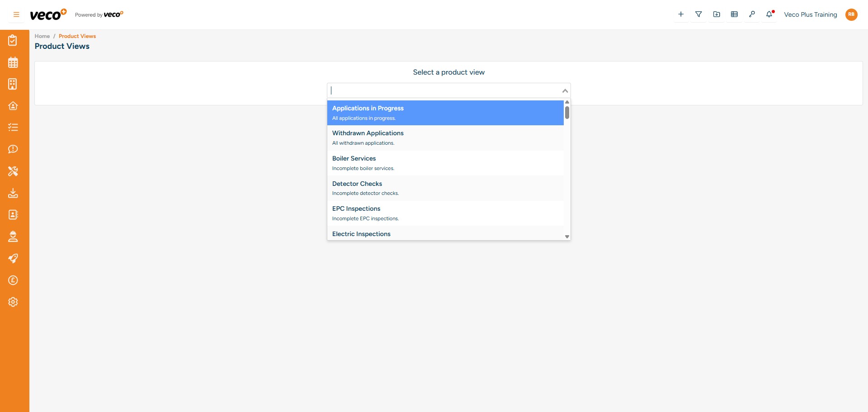Launch the rocket icon in the sidebar
Viewport: 868px width, 412px height.
(13, 258)
